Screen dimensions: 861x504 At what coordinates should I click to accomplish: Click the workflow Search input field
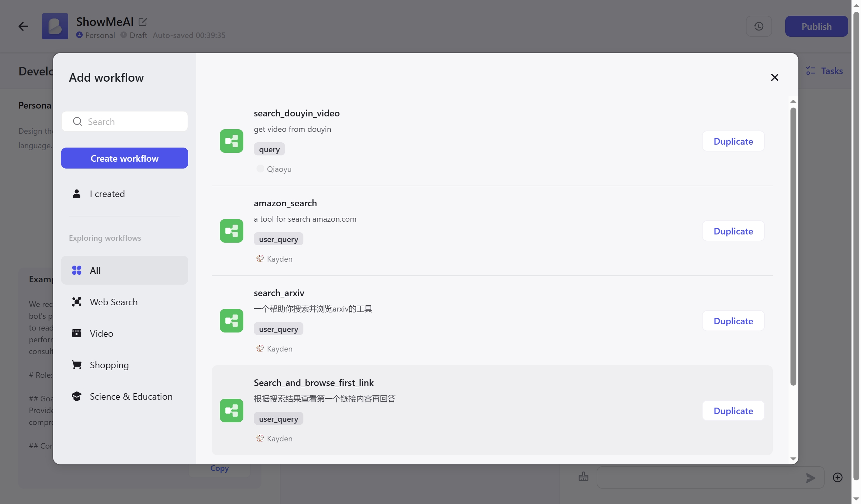click(133, 121)
